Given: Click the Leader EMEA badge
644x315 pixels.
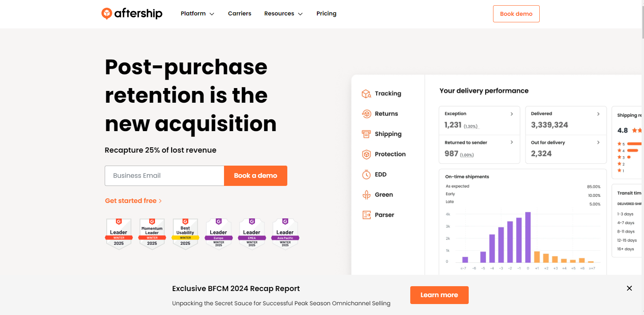Looking at the screenshot, I should pyautogui.click(x=252, y=234).
